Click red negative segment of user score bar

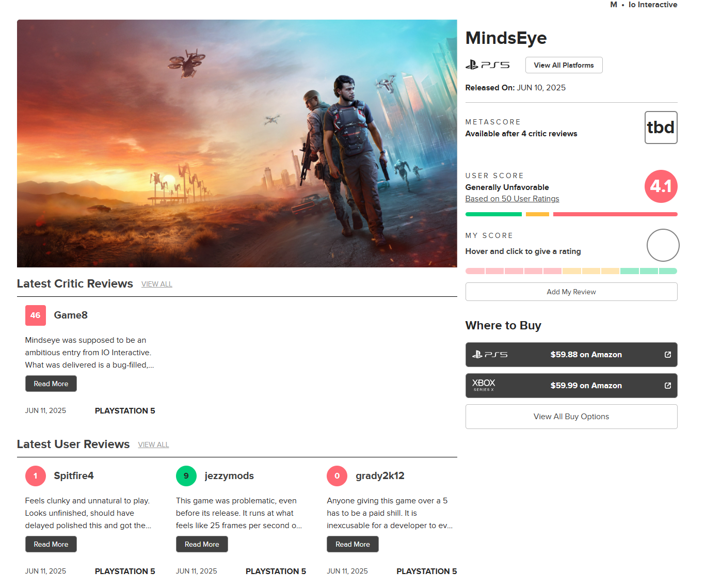tap(615, 214)
